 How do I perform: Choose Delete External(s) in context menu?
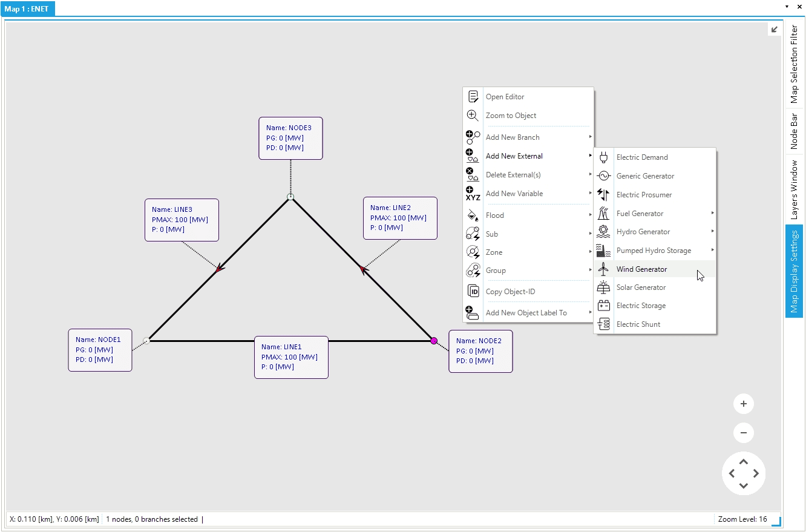[x=513, y=175]
